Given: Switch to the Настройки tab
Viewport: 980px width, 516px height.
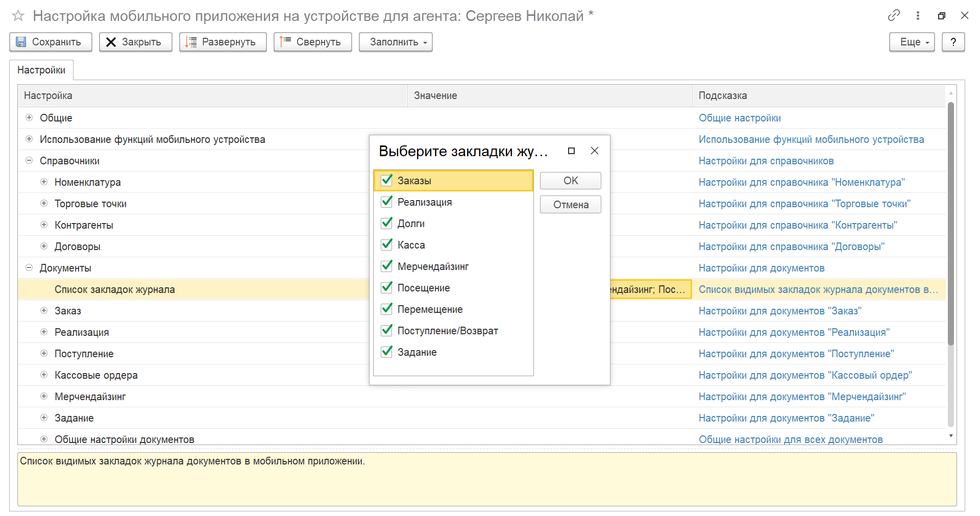Looking at the screenshot, I should 41,70.
